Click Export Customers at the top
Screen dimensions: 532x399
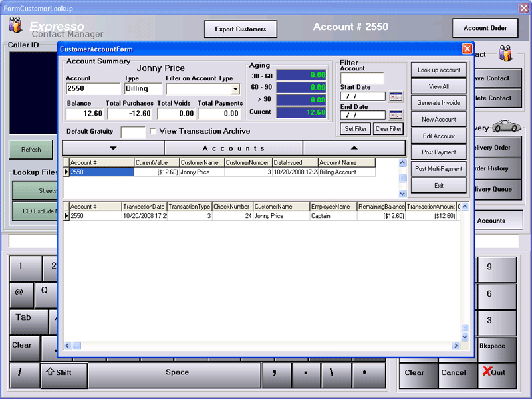(x=240, y=29)
